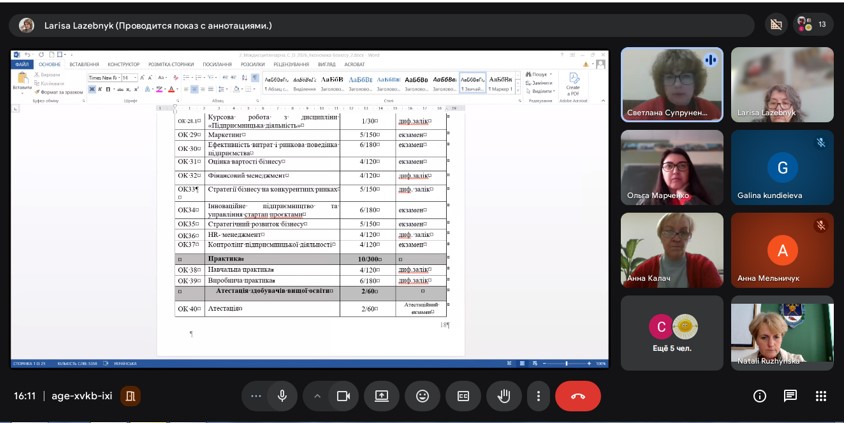The width and height of the screenshot is (844, 423).
Task: Show participants list with 13 count
Action: click(811, 25)
